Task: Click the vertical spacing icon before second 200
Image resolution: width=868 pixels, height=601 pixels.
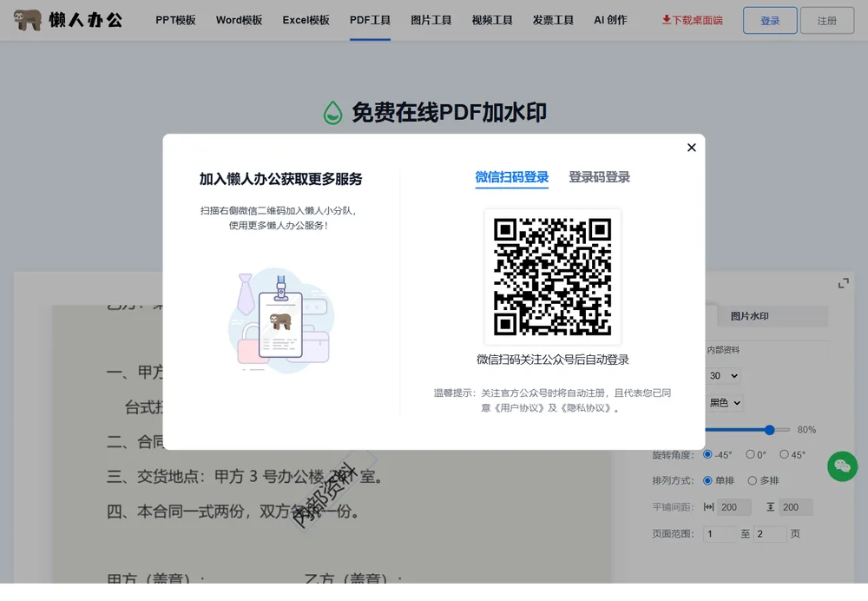Action: pos(770,507)
